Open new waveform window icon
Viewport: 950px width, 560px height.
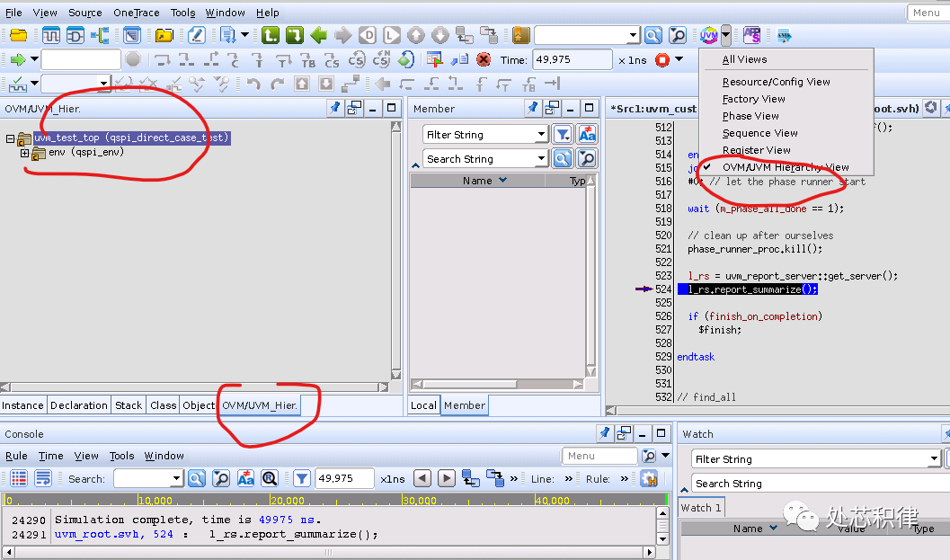click(x=50, y=35)
